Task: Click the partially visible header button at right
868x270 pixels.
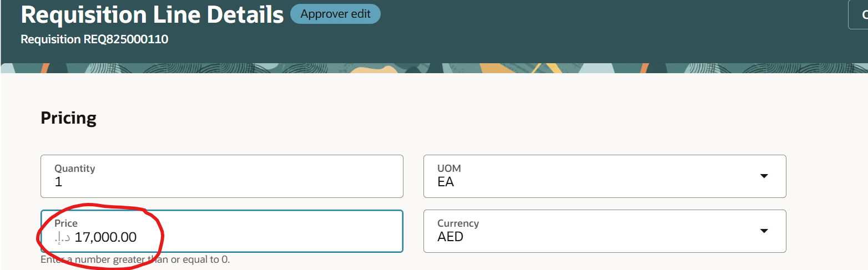Action: 858,14
